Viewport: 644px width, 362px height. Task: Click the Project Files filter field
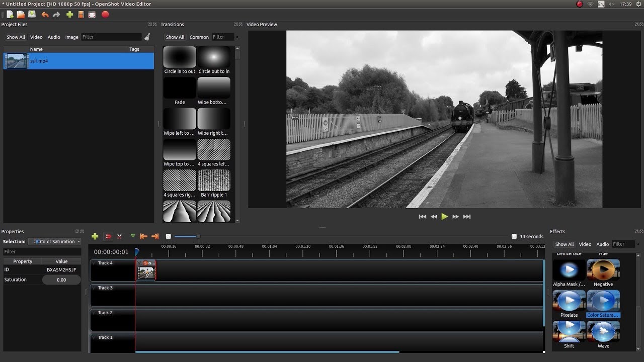(111, 37)
